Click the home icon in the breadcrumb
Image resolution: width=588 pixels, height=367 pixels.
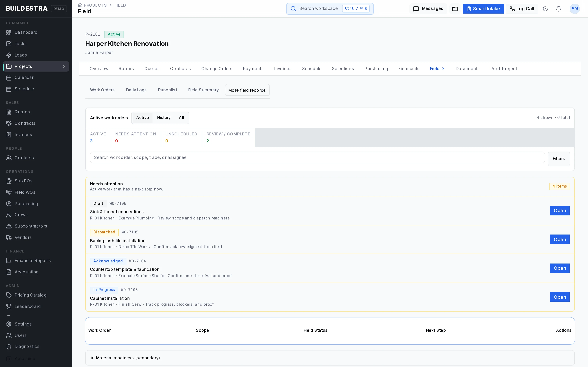[x=80, y=5]
